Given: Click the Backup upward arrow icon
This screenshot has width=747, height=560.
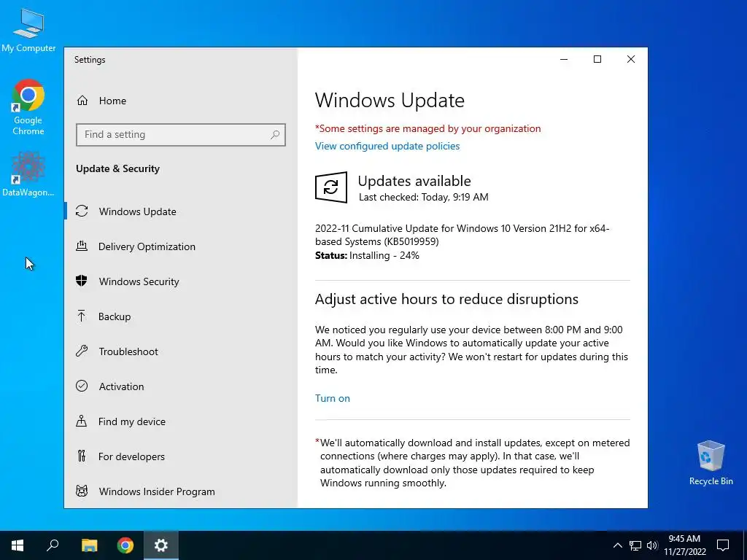Looking at the screenshot, I should tap(82, 316).
